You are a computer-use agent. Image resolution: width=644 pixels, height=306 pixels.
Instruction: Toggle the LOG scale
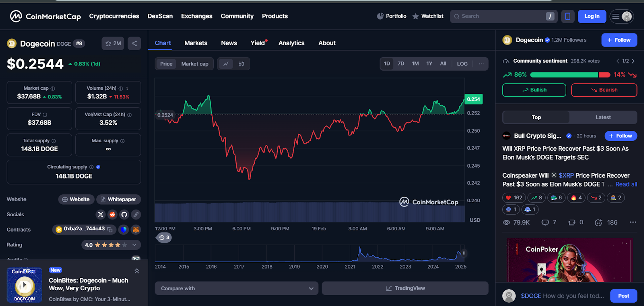(462, 64)
